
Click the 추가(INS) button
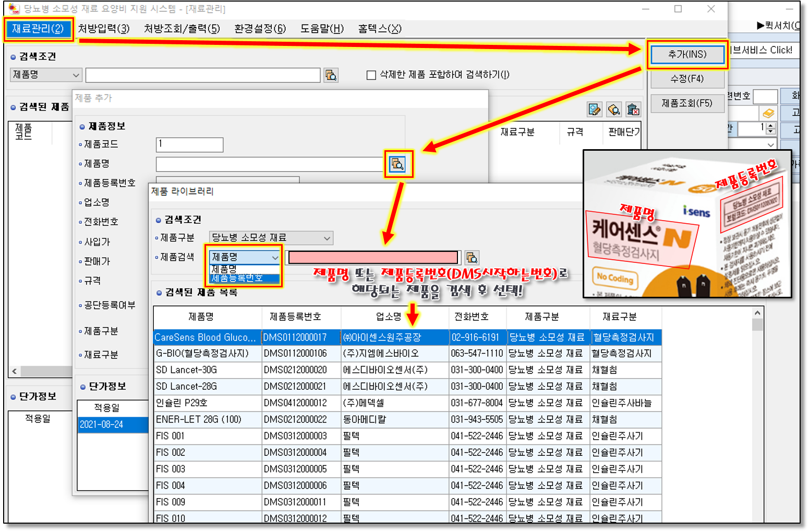click(x=687, y=54)
